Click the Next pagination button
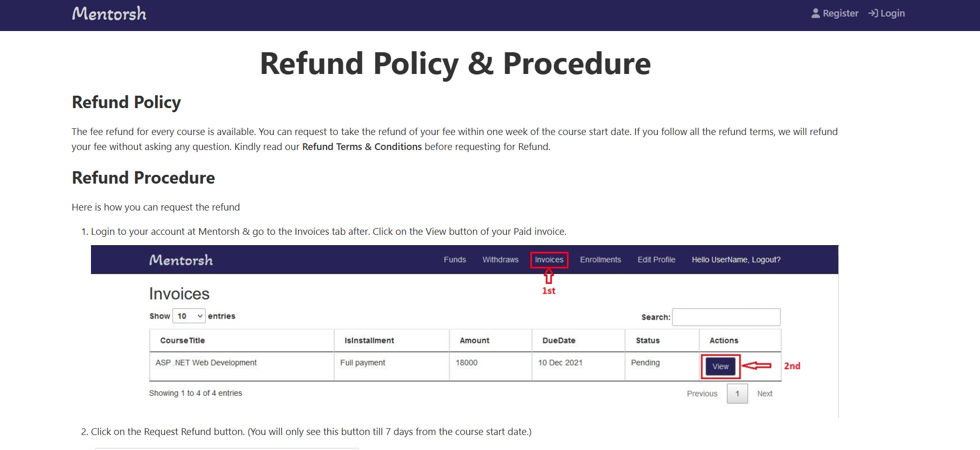The image size is (980, 450). click(764, 394)
